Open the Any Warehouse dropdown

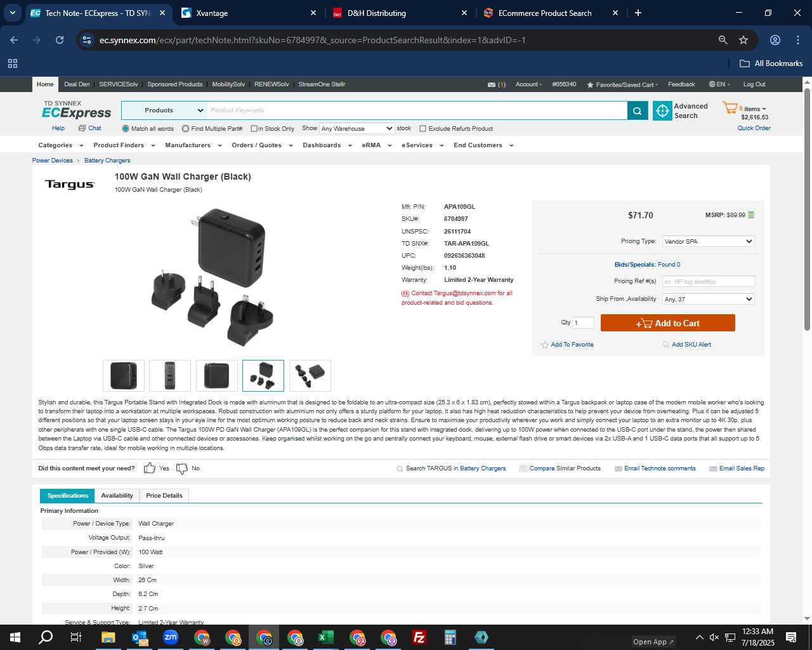coord(357,128)
